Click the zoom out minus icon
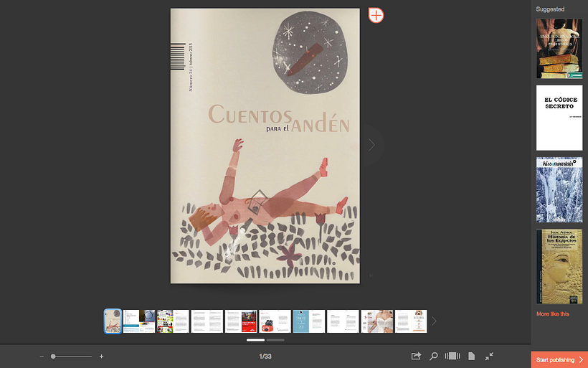The width and height of the screenshot is (588, 368). tap(42, 357)
